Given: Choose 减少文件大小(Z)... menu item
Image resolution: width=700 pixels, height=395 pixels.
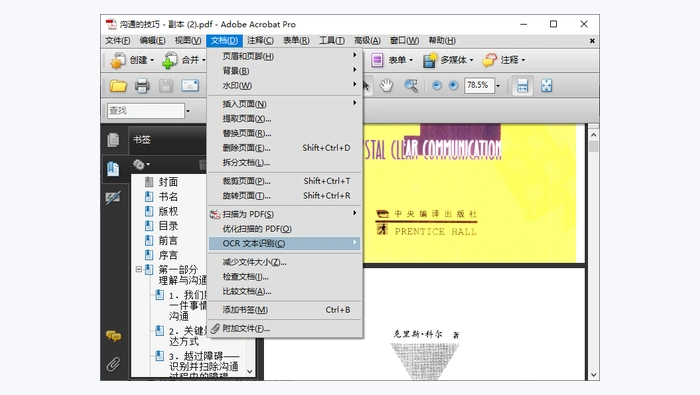Looking at the screenshot, I should click(284, 262).
